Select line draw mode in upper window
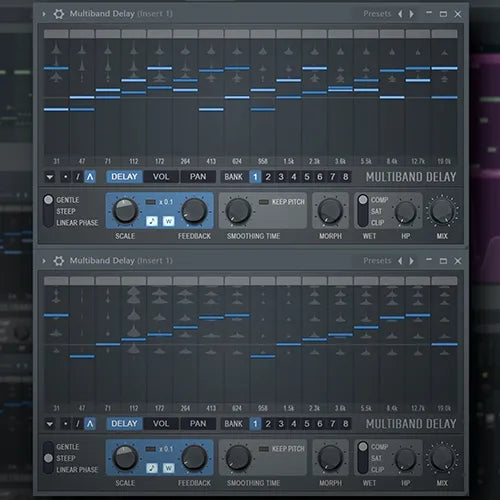Screen dimensions: 500x500 (x=78, y=177)
